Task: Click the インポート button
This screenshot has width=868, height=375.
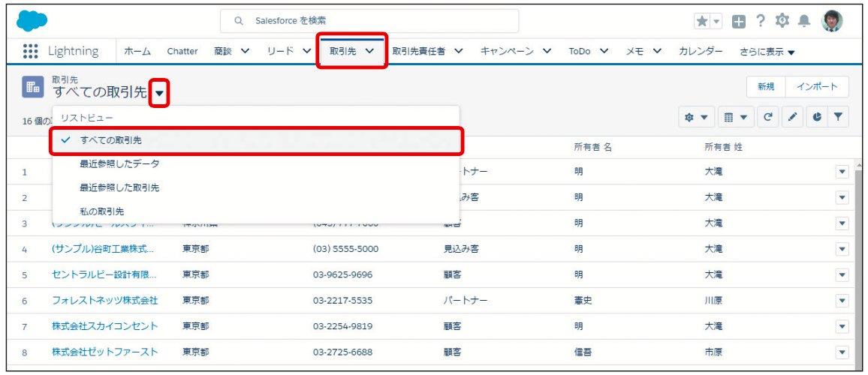Action: click(x=817, y=87)
